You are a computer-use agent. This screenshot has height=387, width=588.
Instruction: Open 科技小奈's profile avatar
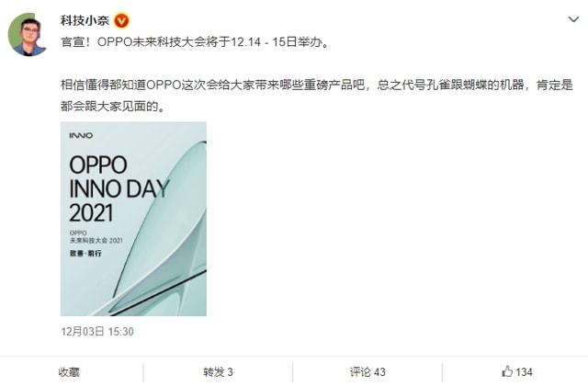[28, 34]
